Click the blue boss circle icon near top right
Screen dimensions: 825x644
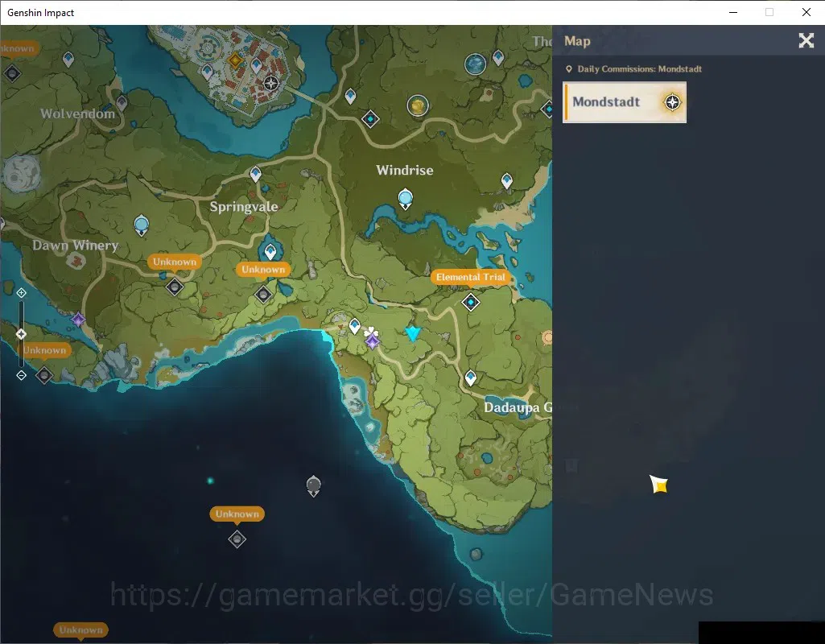[x=476, y=64]
